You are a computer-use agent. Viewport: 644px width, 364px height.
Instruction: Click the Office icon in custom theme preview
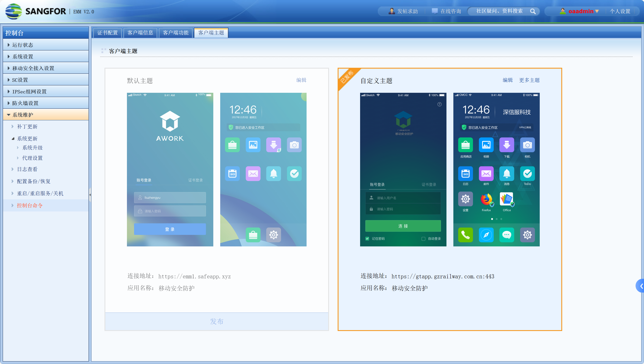tap(506, 199)
